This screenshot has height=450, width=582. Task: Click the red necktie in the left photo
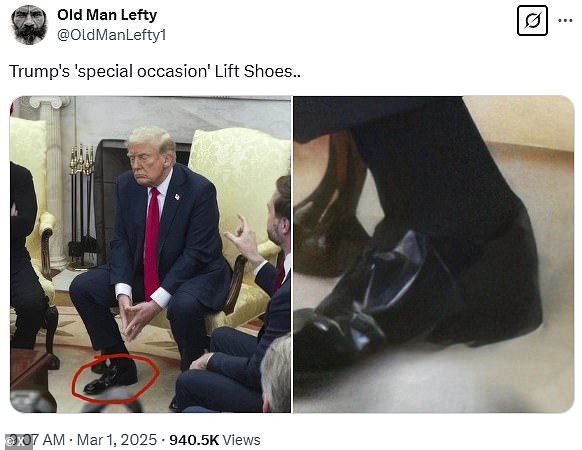coord(152,243)
